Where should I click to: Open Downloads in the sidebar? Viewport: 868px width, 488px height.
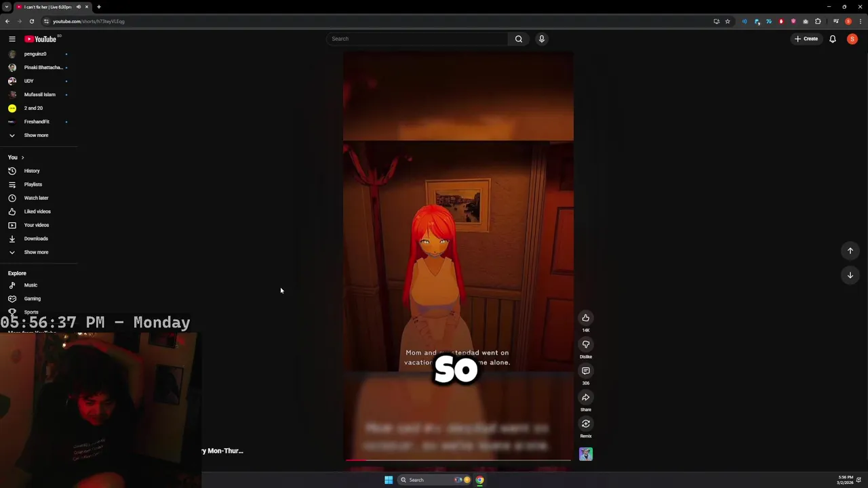36,239
